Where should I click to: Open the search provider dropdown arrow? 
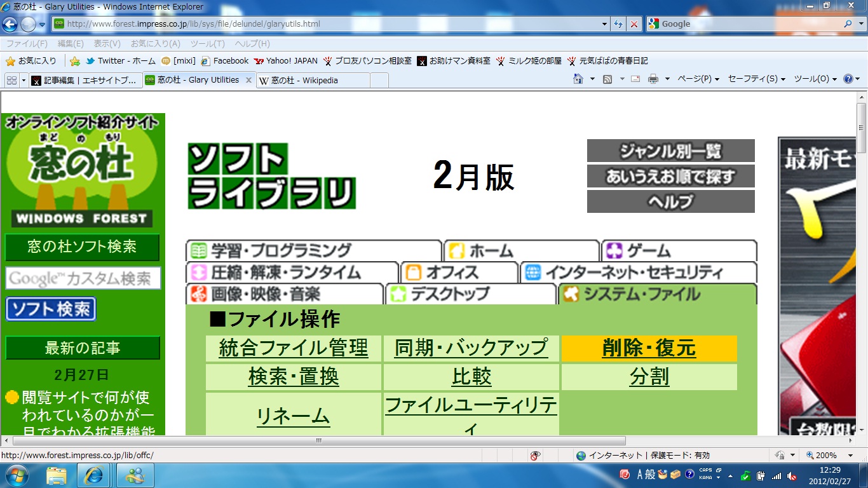[860, 24]
